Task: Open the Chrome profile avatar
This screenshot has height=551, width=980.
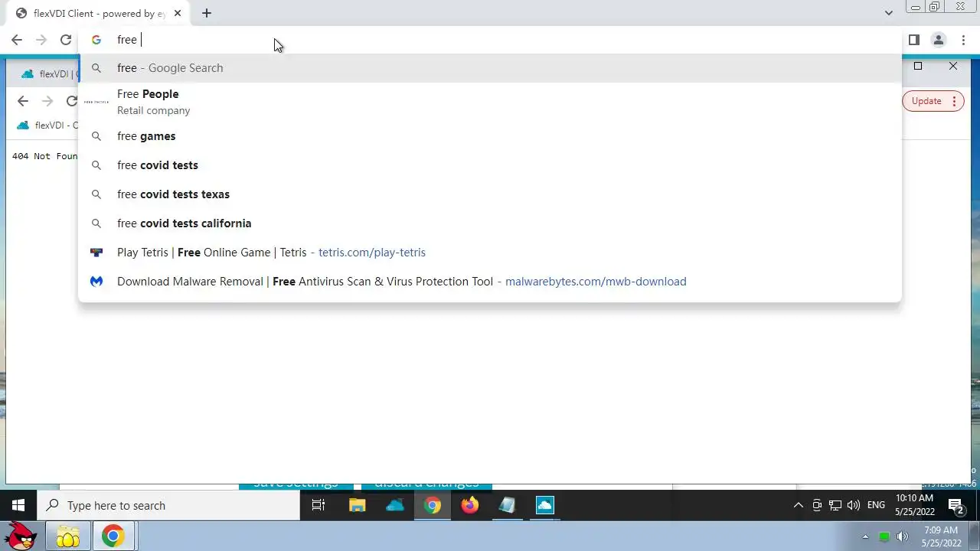Action: pyautogui.click(x=939, y=40)
